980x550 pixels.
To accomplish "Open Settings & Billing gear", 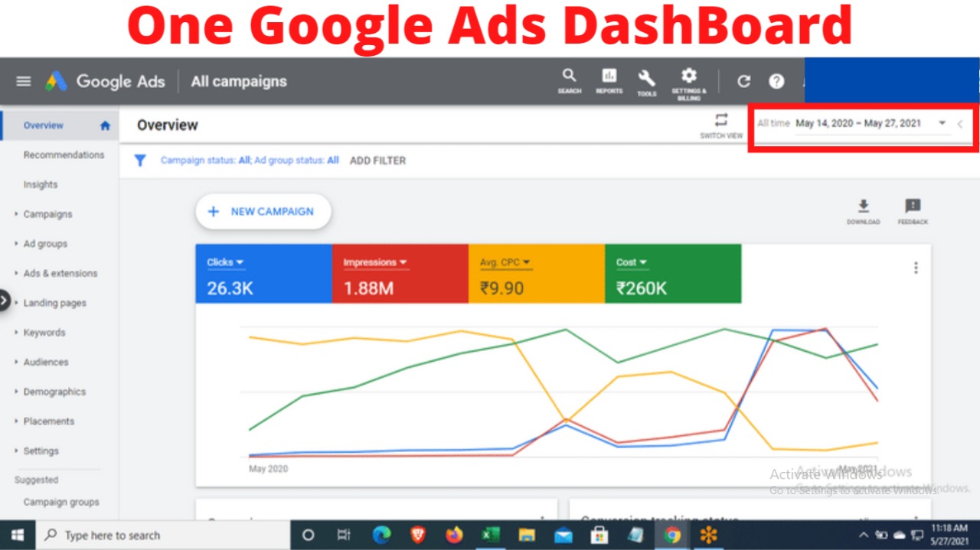I will [x=689, y=83].
